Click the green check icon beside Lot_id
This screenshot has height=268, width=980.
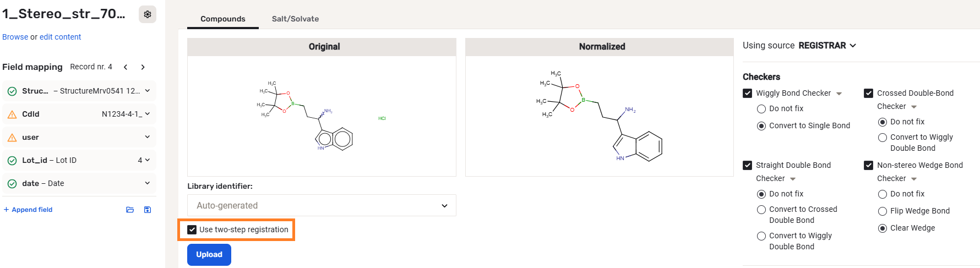[12, 161]
